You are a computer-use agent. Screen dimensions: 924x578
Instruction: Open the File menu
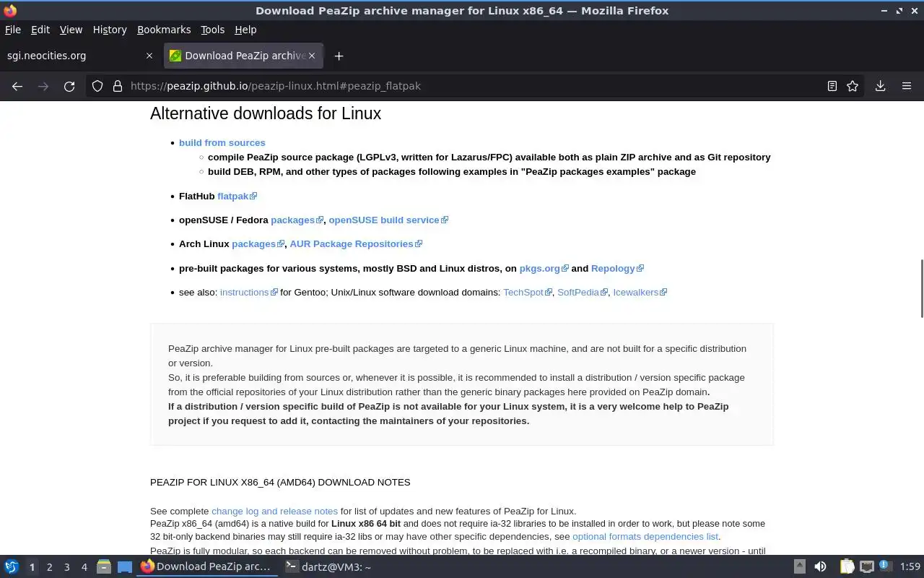pos(13,30)
